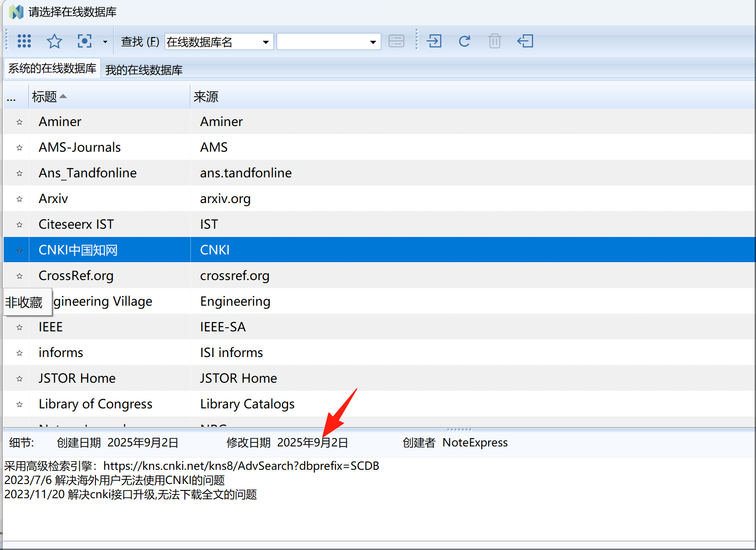Select the CNKI中国知网 database title
The image size is (756, 550).
[x=78, y=250]
